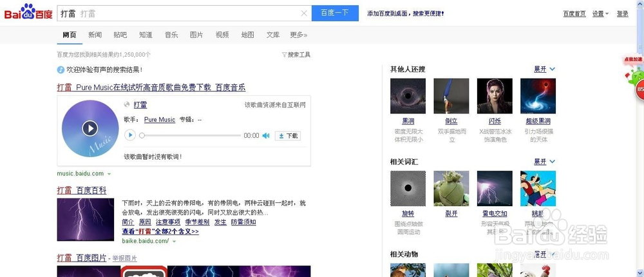Click the 闪烁 thumbnail image
Viewport: 644px width, 277px height.
pos(495,96)
